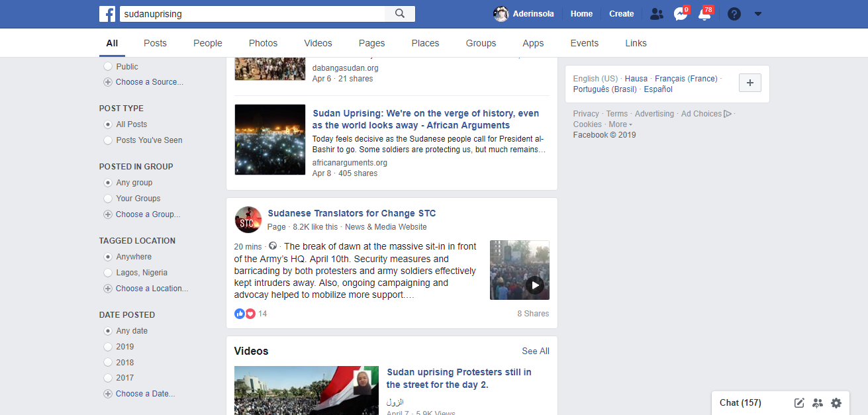The image size is (868, 415).
Task: Open the Quick Help question icon
Action: coord(734,14)
